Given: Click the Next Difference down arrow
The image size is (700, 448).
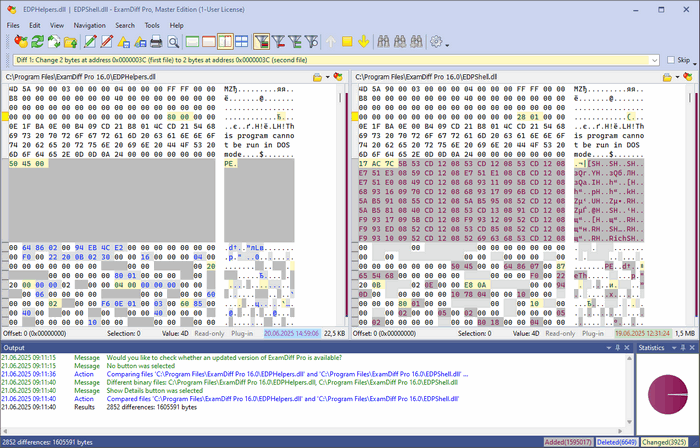Looking at the screenshot, I should 363,42.
